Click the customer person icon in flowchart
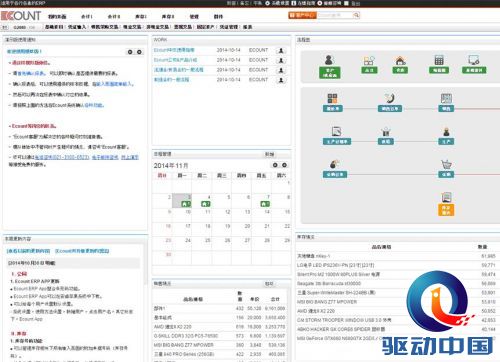 tap(329, 60)
